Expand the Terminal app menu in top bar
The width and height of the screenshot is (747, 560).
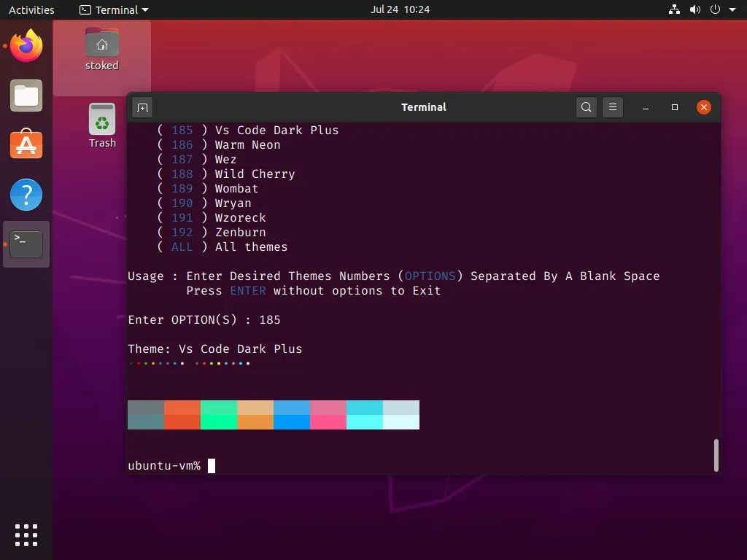(x=114, y=9)
